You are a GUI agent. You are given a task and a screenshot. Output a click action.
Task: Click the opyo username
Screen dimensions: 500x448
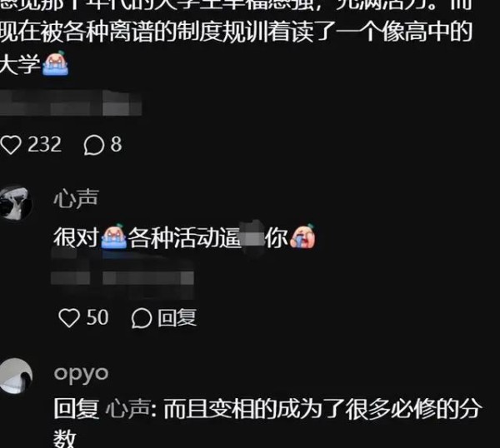click(x=81, y=375)
